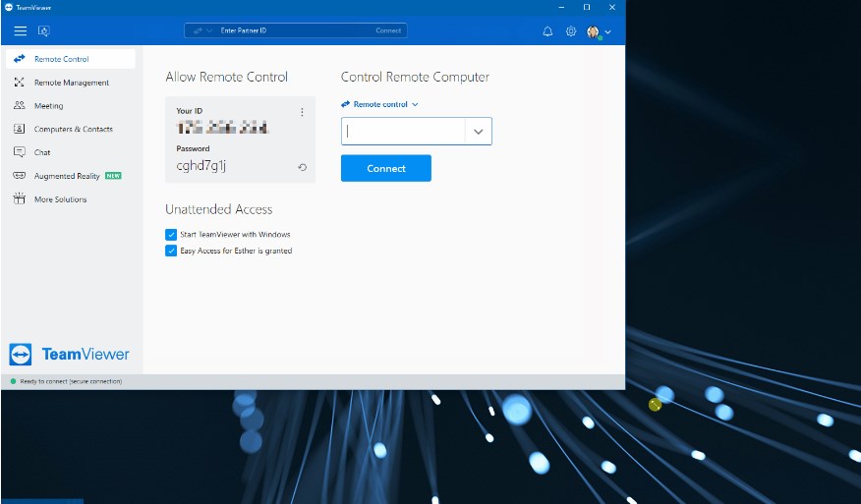
Task: Click the blue Connect button
Action: [386, 168]
